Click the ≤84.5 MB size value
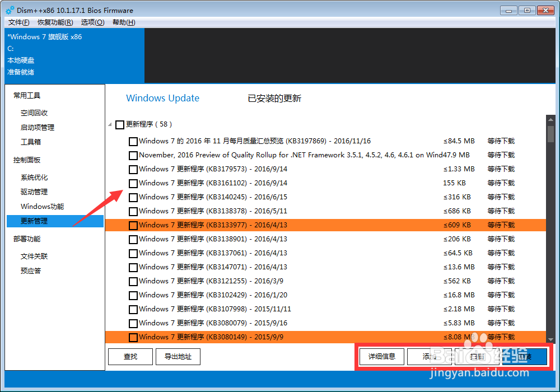The width and height of the screenshot is (560, 392). click(459, 141)
